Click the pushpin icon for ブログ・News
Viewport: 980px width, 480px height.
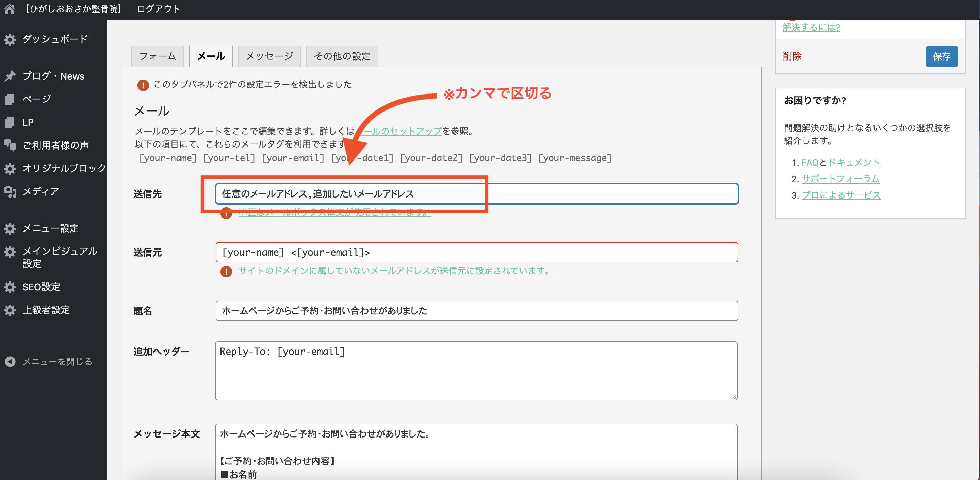10,76
